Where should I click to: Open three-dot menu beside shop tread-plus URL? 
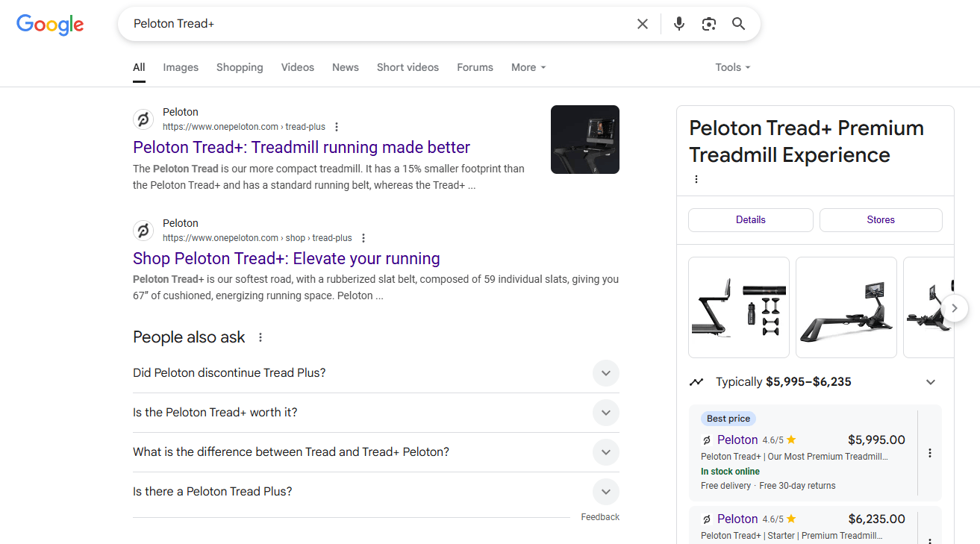[363, 238]
